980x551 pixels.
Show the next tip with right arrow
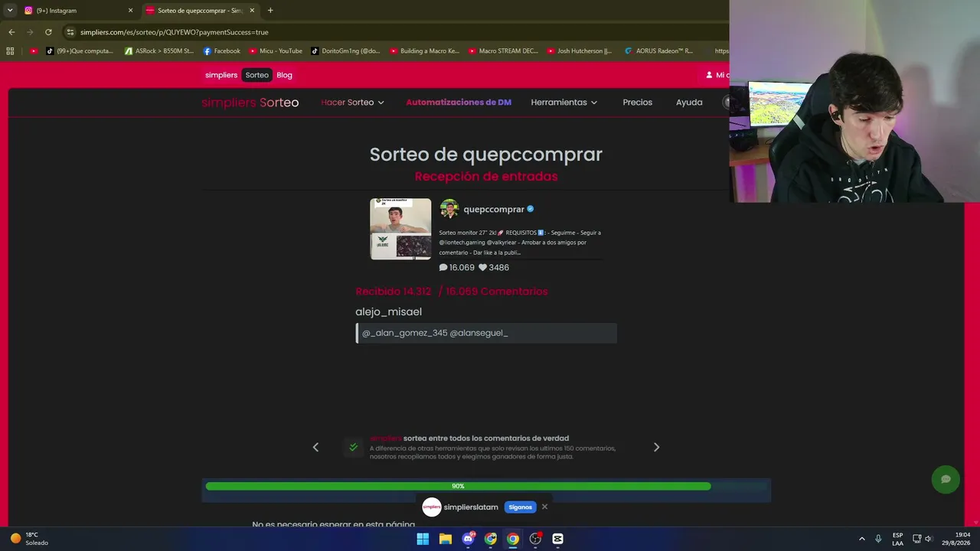point(656,447)
